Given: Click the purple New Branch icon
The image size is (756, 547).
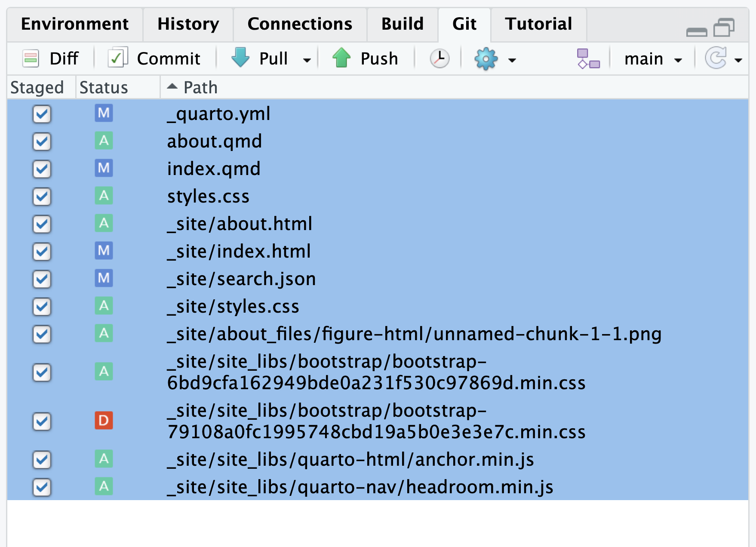Looking at the screenshot, I should click(x=588, y=58).
